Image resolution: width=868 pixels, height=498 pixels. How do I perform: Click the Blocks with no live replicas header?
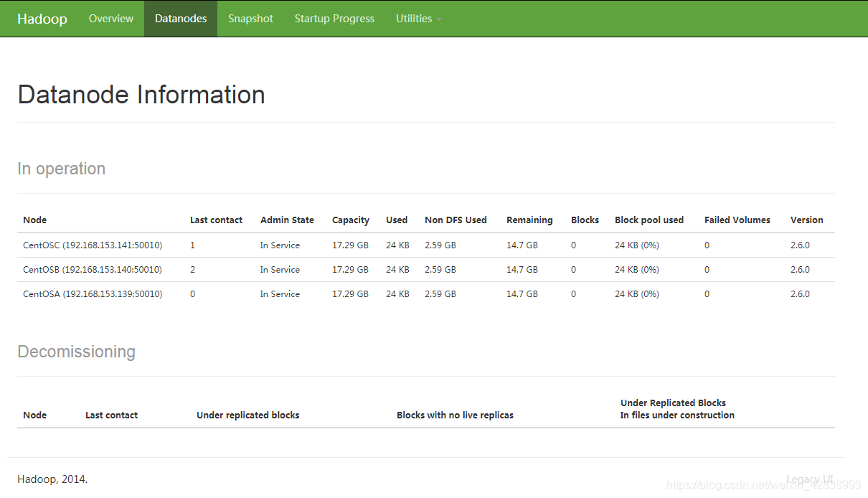455,415
